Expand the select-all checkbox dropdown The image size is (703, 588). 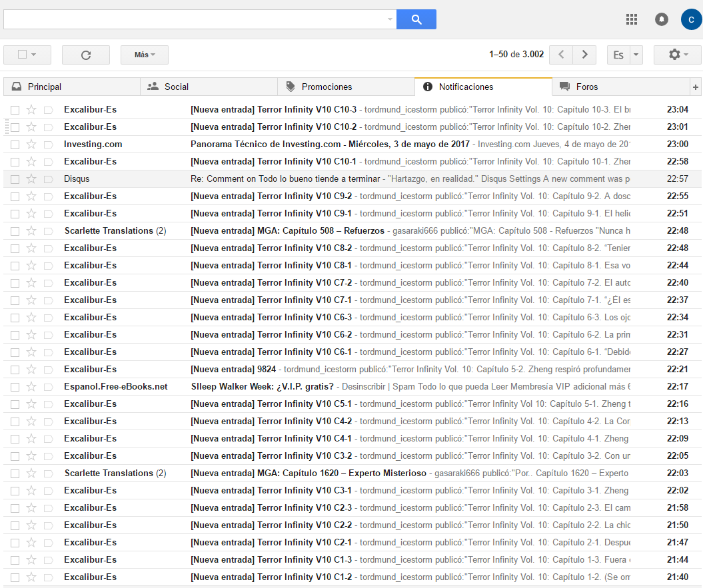pyautogui.click(x=33, y=55)
